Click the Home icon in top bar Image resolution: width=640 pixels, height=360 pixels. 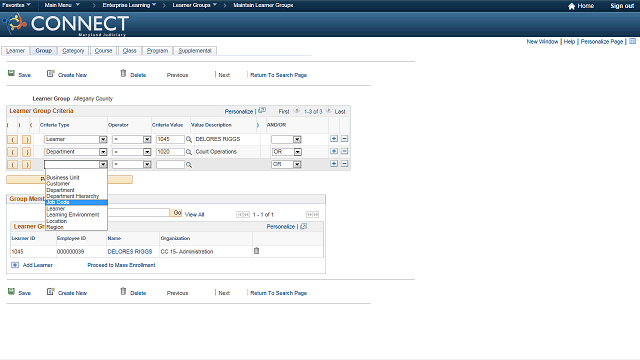571,6
